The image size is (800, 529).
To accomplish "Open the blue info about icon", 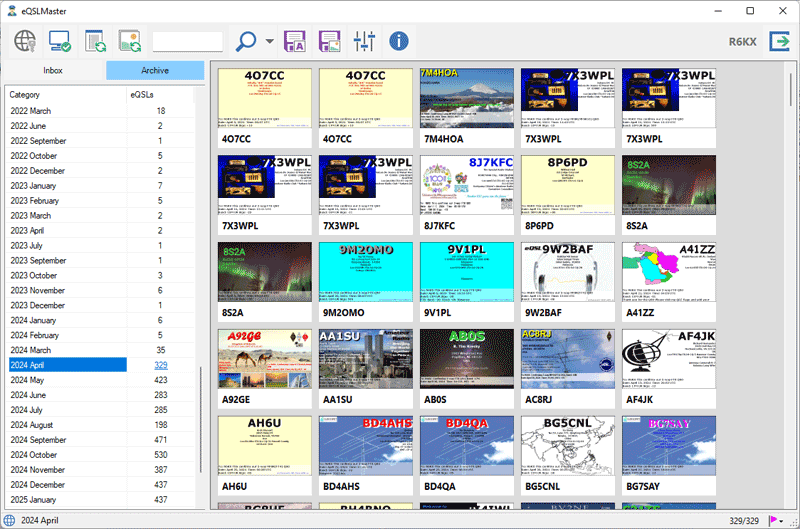I will (x=399, y=41).
